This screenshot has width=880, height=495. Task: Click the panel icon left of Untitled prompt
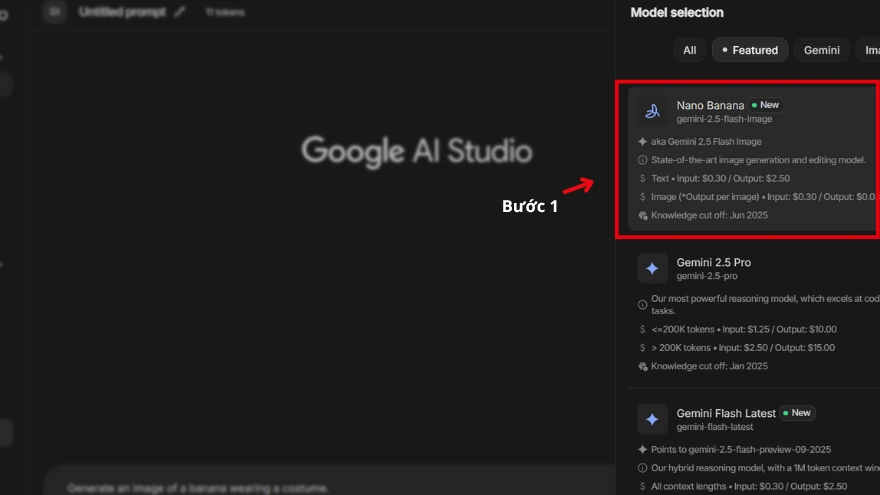(x=54, y=12)
